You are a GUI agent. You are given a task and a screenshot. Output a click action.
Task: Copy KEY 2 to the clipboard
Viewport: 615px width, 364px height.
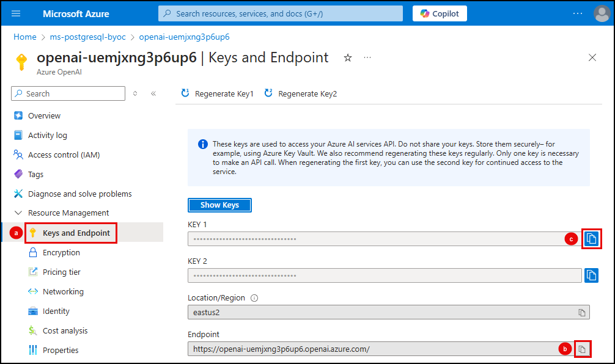tap(591, 275)
